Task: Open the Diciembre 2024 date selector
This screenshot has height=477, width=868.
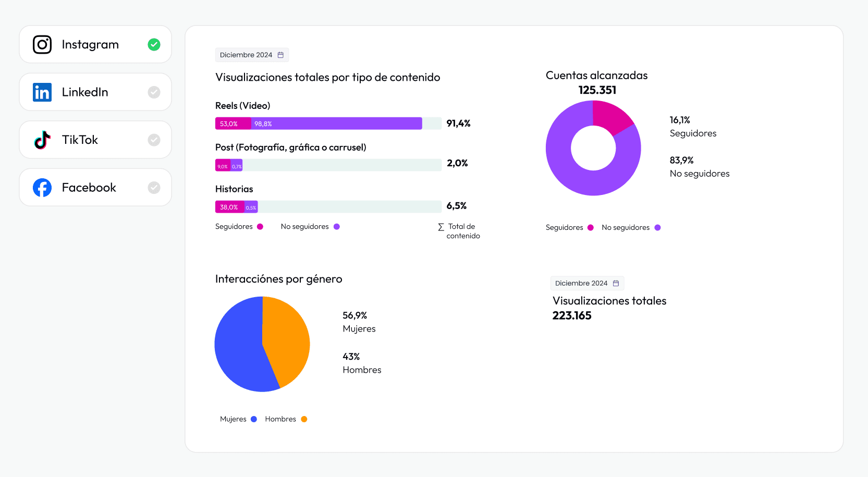Action: (252, 54)
